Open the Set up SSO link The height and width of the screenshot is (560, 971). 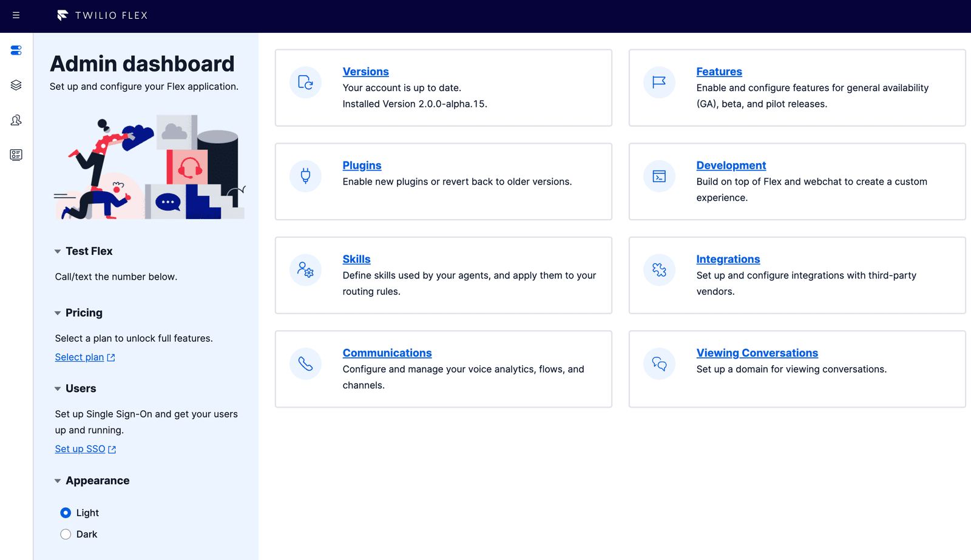click(x=80, y=448)
